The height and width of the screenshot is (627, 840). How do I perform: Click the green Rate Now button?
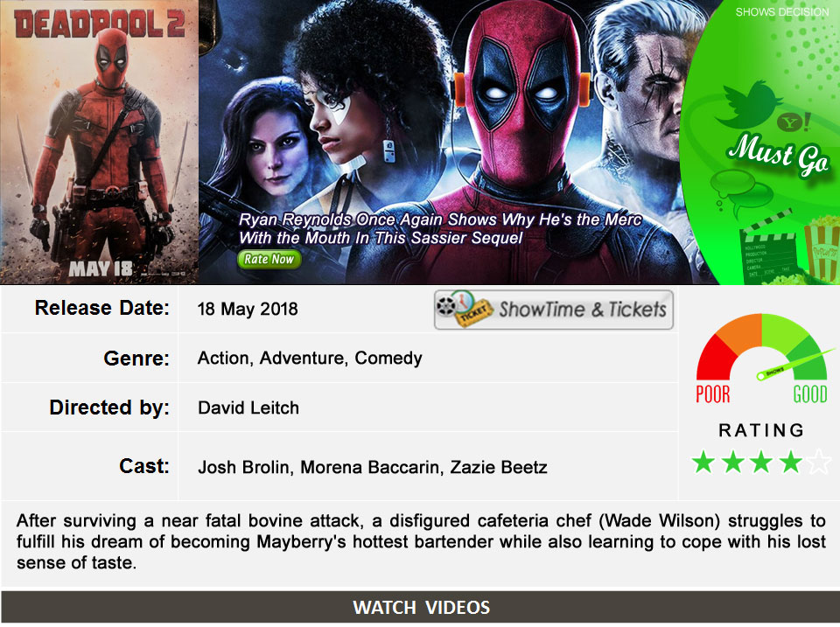(269, 259)
